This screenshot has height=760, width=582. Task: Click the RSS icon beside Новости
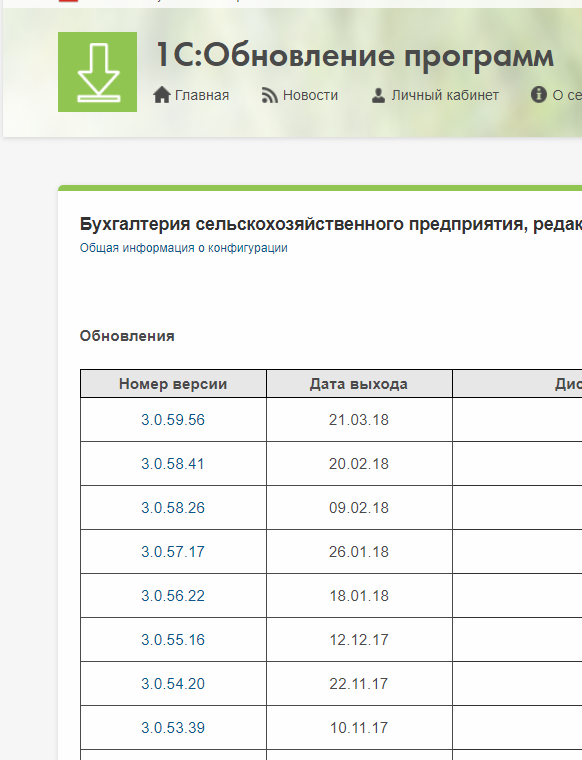[270, 95]
